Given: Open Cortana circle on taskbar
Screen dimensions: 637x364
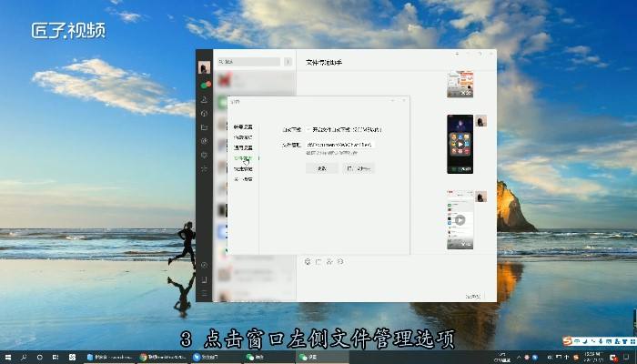Looking at the screenshot, I should pyautogui.click(x=40, y=358).
